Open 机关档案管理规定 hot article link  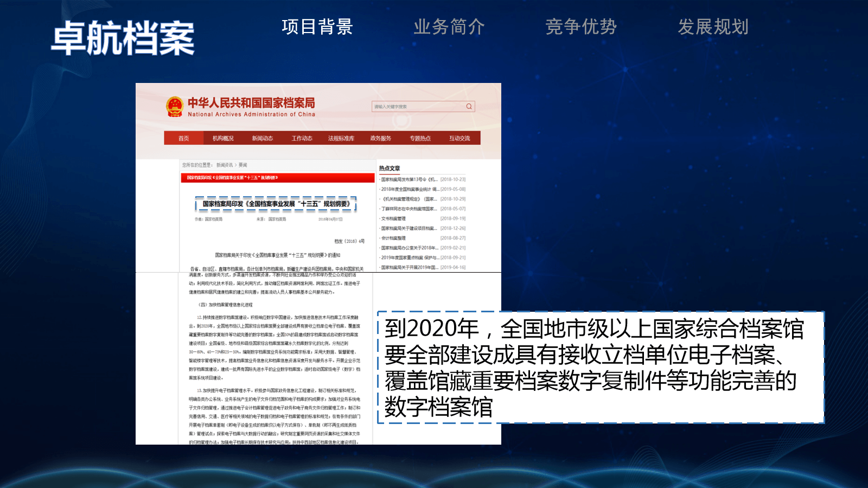coord(410,199)
